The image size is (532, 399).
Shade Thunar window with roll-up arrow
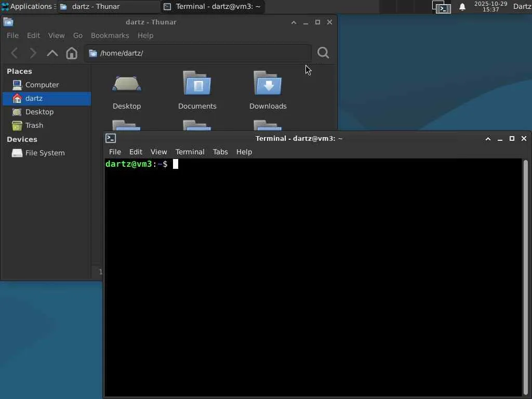(294, 22)
